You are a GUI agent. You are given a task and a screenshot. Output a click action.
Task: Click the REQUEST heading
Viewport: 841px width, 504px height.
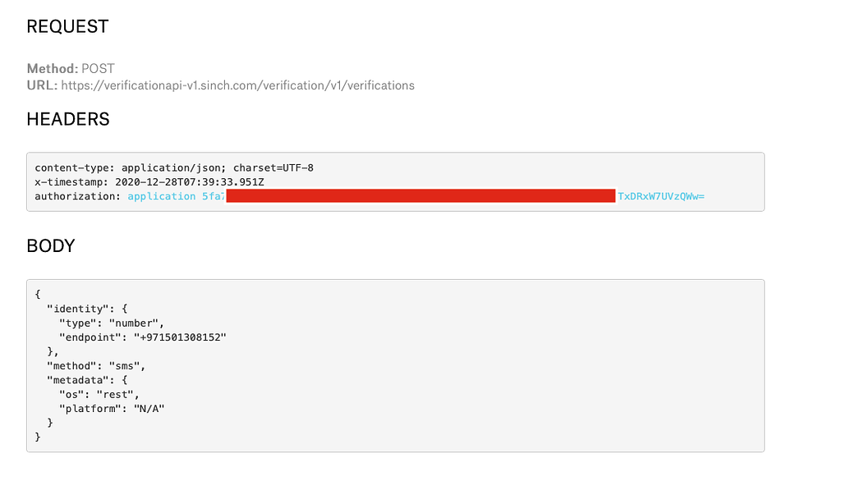click(67, 26)
